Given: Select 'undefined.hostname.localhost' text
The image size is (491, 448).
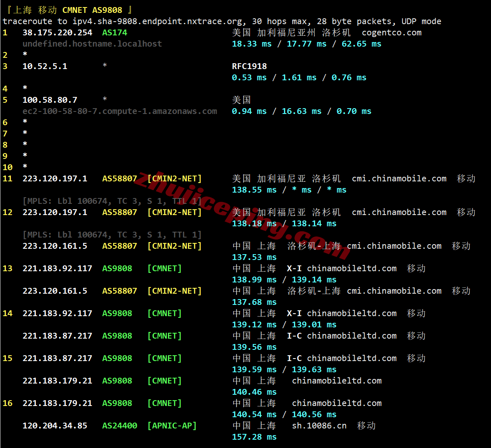Looking at the screenshot, I should (x=92, y=44).
